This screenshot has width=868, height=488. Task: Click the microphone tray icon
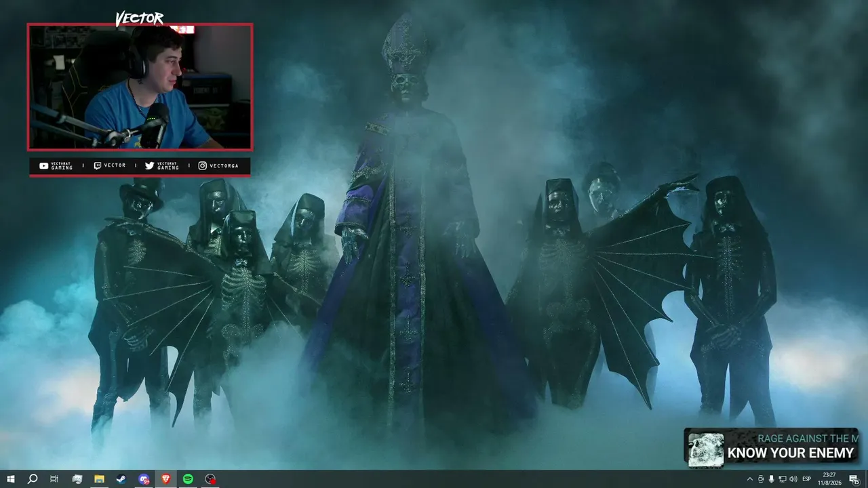pos(771,479)
